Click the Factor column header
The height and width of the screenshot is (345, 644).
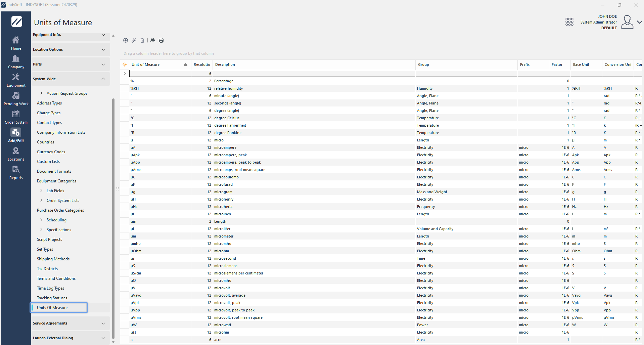coord(560,64)
